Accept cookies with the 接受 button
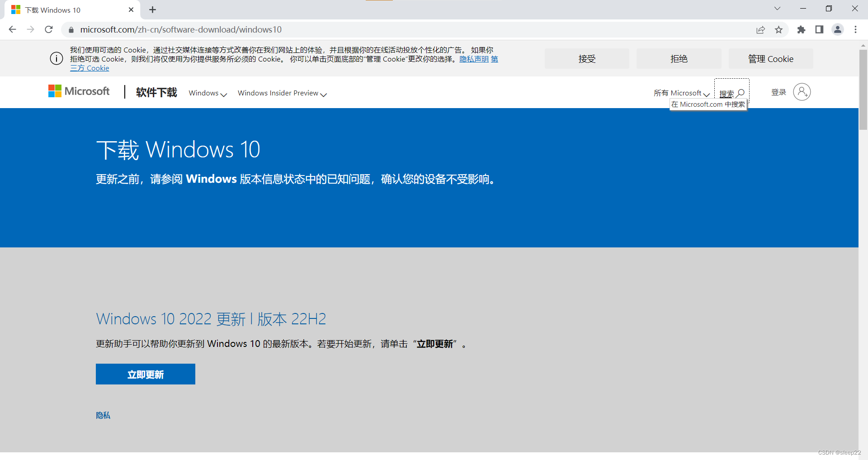This screenshot has height=460, width=868. (586, 58)
